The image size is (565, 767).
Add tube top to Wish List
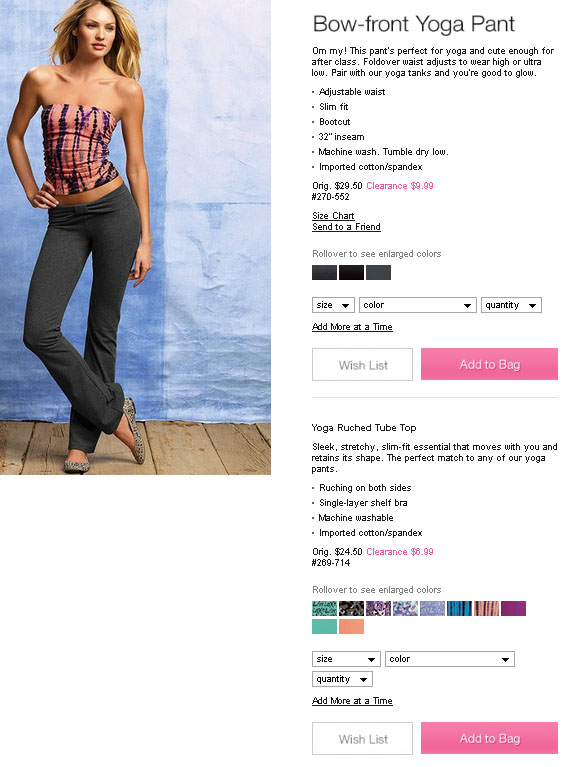tap(362, 738)
